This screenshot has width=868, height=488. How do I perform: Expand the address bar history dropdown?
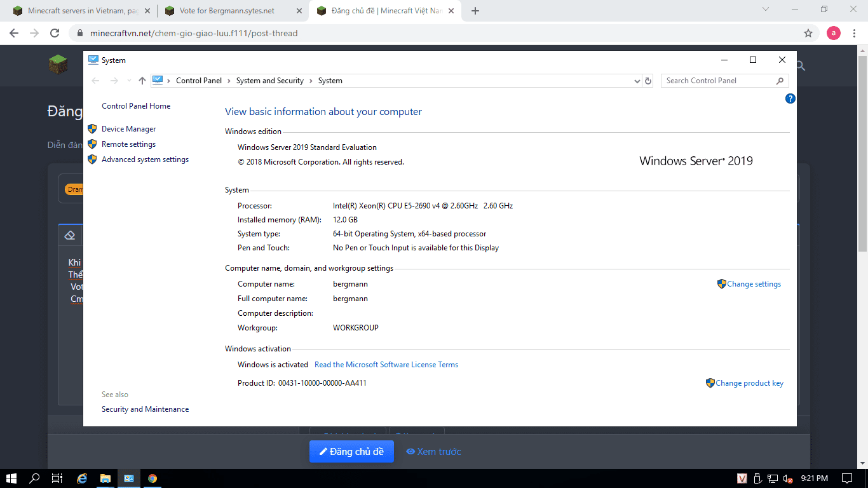(637, 81)
